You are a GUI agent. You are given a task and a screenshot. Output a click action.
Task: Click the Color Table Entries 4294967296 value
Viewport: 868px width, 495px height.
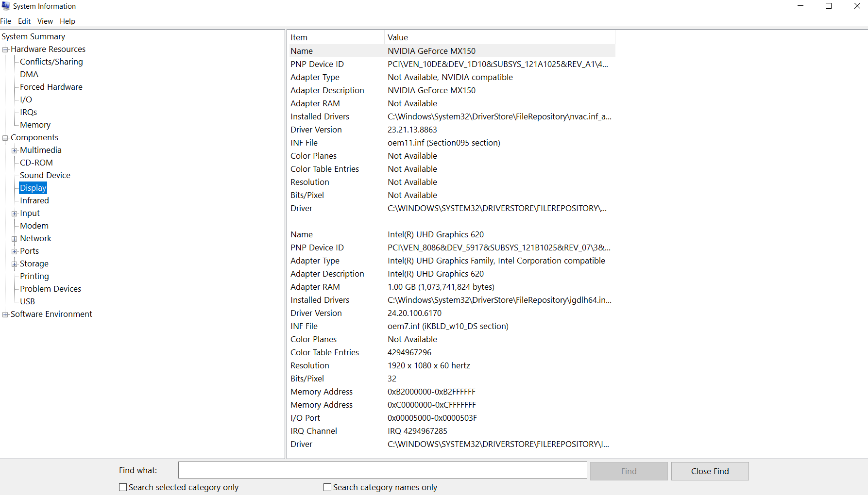(409, 352)
